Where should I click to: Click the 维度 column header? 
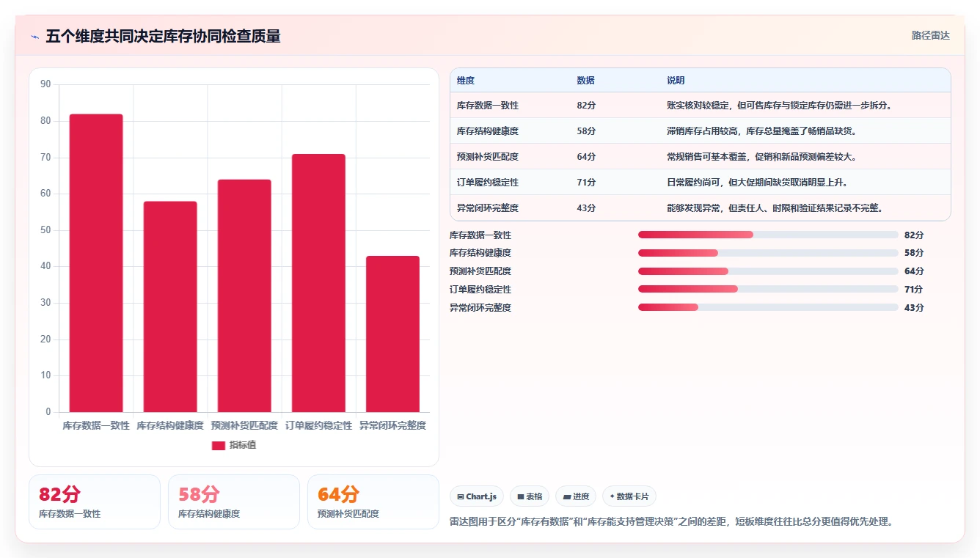pos(466,81)
